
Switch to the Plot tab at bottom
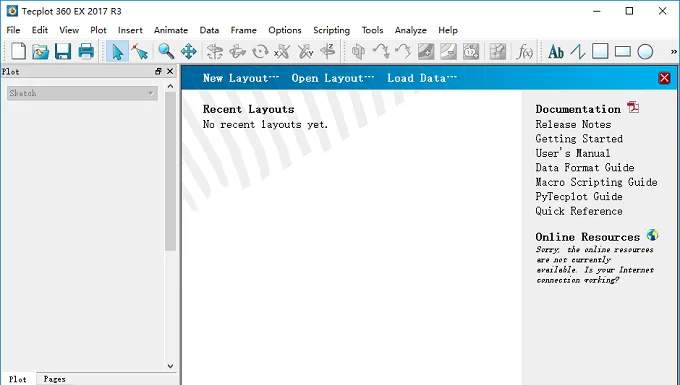tap(18, 379)
